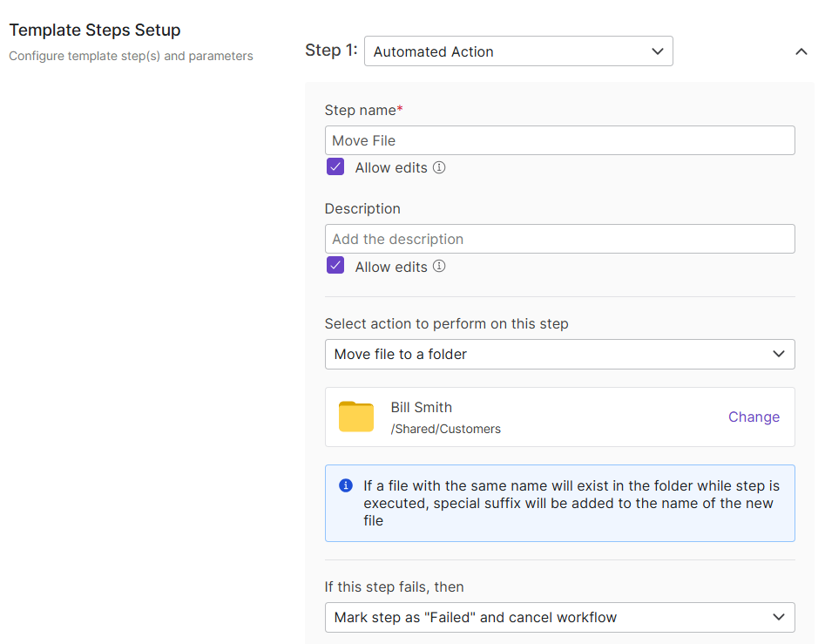The width and height of the screenshot is (825, 644).
Task: Focus the 'Add the description' input field
Action: tap(559, 239)
